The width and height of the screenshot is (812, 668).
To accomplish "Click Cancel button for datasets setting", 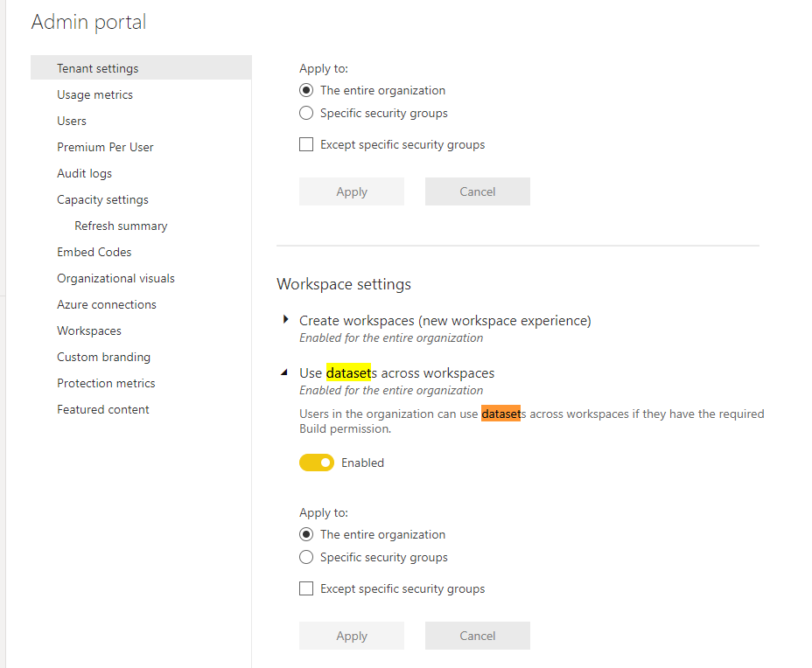I will coord(478,636).
